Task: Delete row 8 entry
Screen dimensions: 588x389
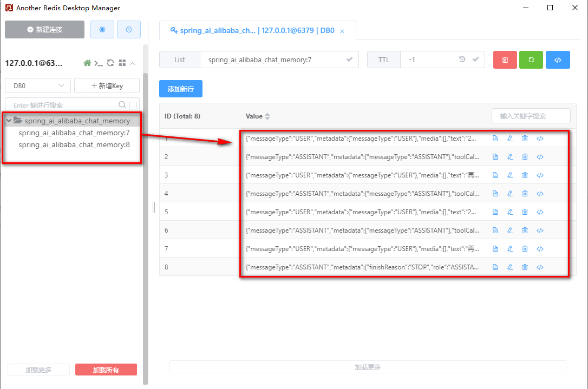Action: coord(525,267)
